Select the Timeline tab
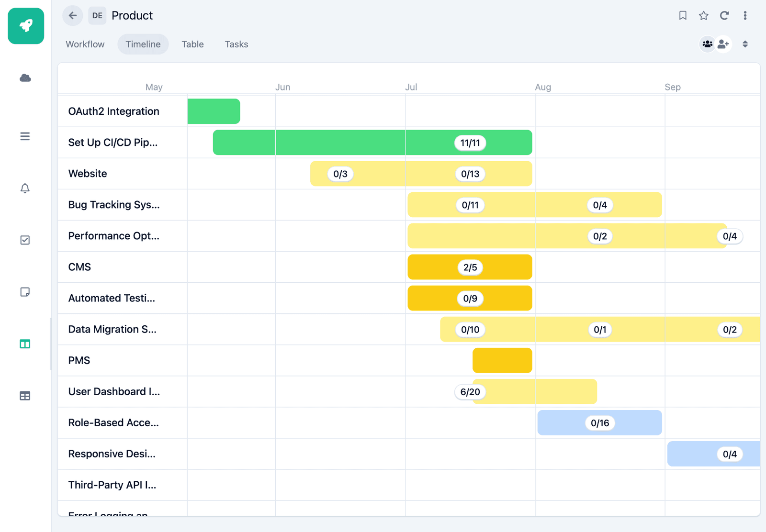Viewport: 766px width, 532px height. click(143, 44)
